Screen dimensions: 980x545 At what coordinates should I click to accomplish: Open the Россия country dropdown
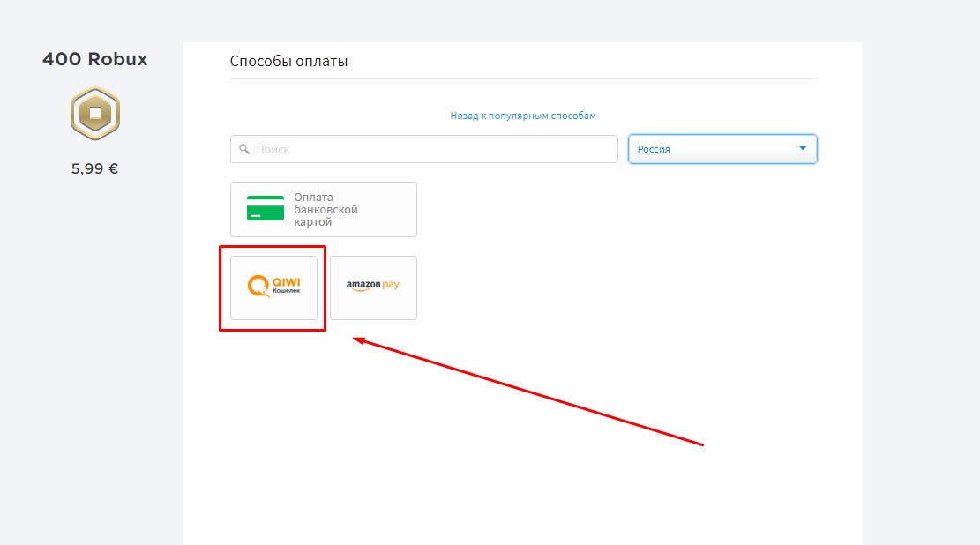(722, 149)
